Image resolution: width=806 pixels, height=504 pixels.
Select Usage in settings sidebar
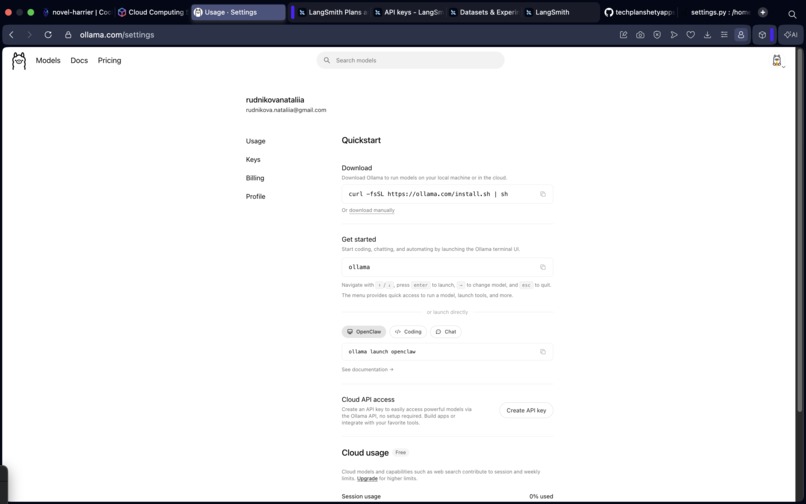click(x=255, y=141)
